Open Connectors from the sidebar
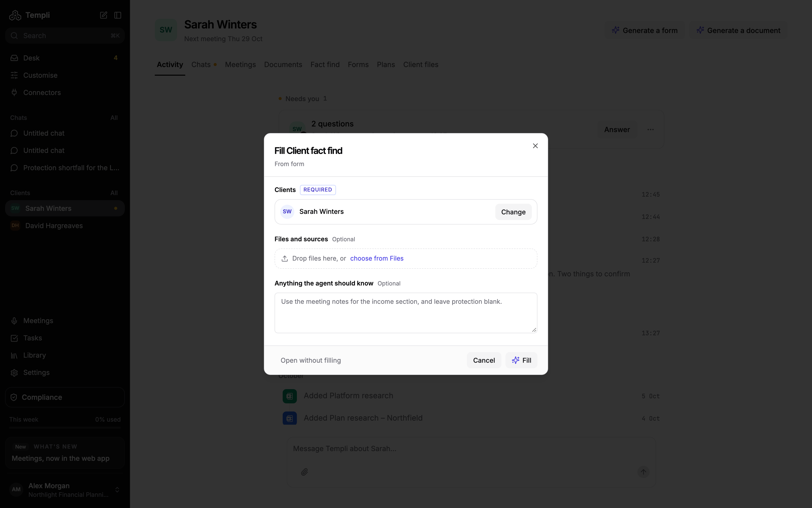 click(65, 92)
